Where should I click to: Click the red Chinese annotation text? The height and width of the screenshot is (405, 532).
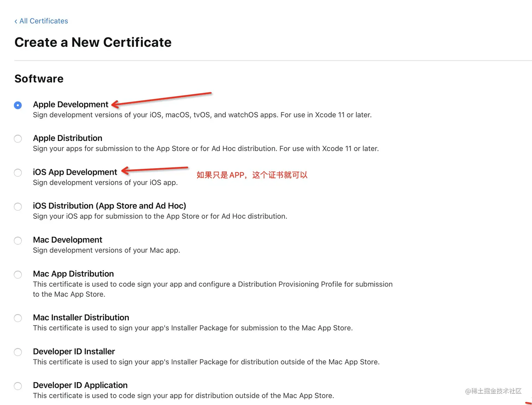tap(252, 175)
